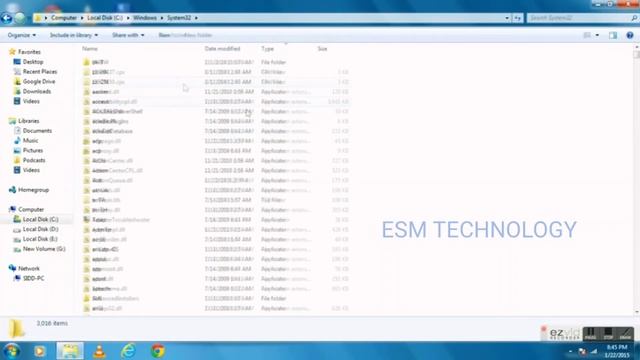
Task: Open Google Drive under Favorites
Action: tap(39, 81)
